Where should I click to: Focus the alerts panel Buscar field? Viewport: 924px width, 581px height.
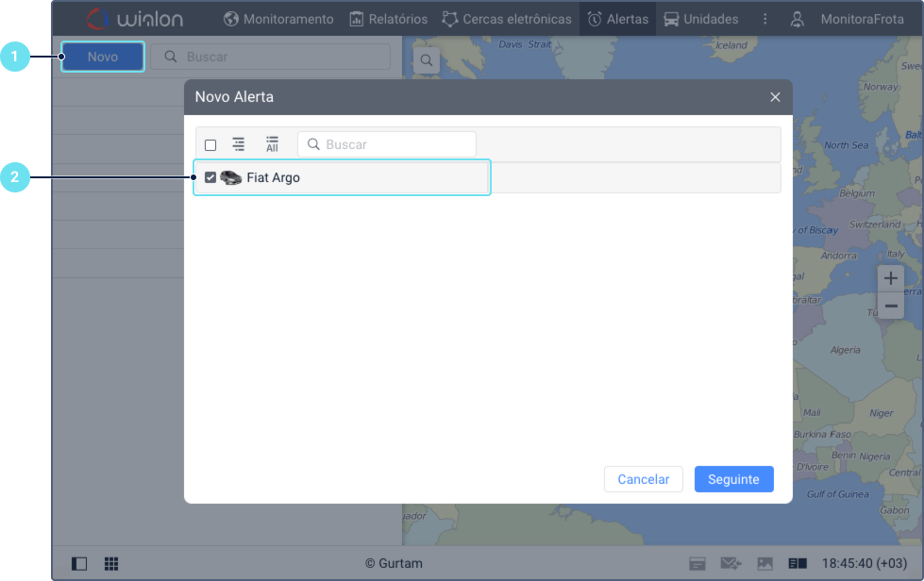pos(271,57)
